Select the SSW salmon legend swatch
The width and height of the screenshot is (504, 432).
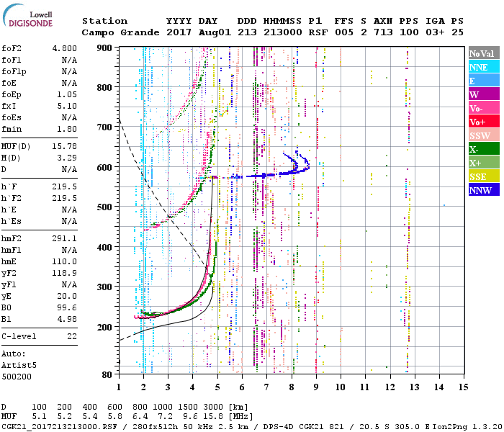[484, 135]
